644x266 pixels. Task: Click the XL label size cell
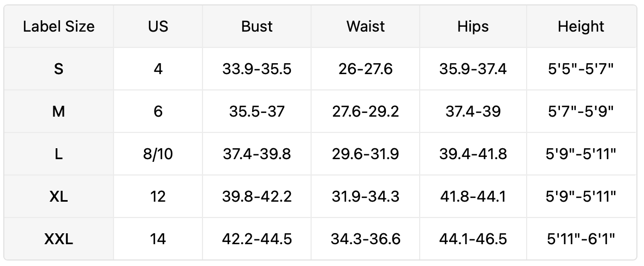58,196
